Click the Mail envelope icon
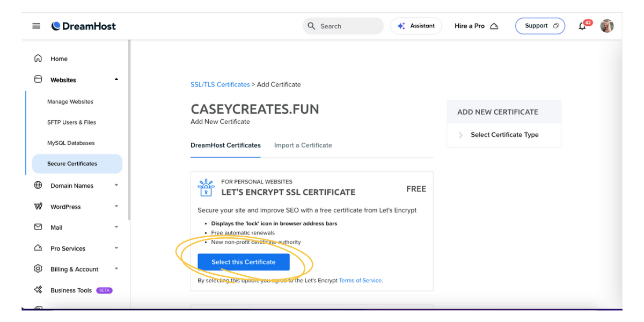The image size is (644, 322). point(38,227)
